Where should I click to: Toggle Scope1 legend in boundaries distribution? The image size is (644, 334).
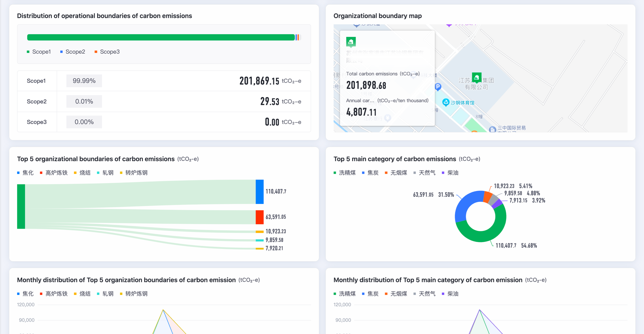[39, 52]
